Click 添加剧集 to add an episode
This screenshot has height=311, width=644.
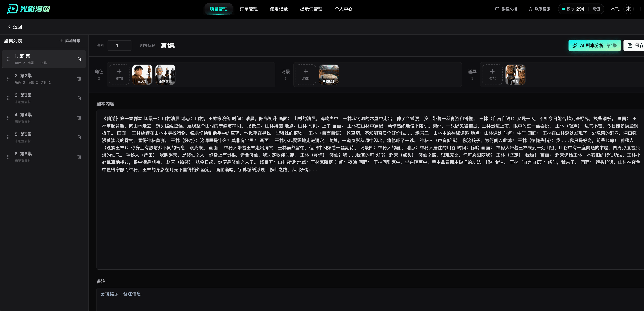70,41
